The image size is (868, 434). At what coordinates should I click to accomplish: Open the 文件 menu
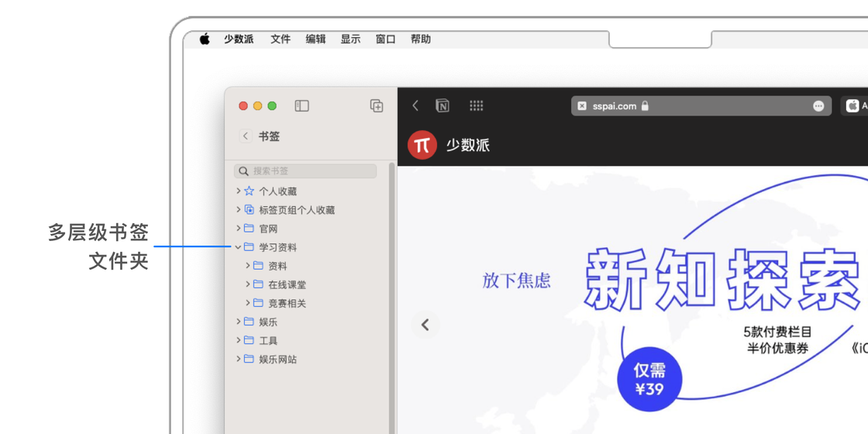point(281,40)
